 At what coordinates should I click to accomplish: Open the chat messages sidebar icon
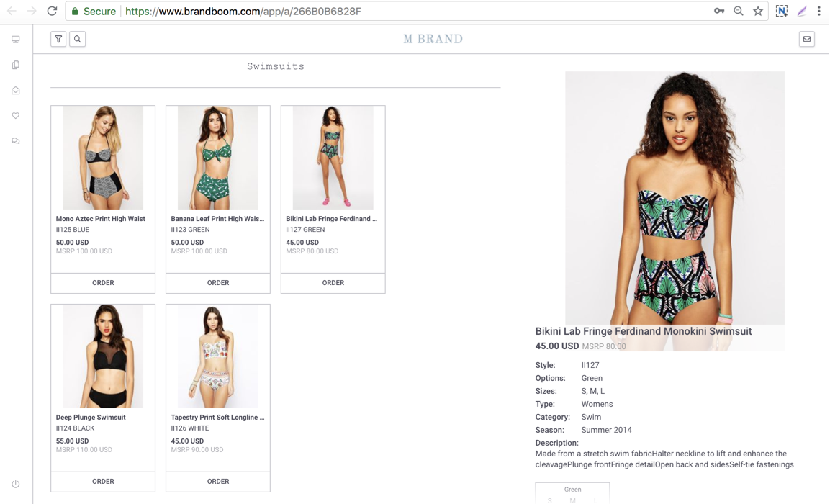click(16, 141)
